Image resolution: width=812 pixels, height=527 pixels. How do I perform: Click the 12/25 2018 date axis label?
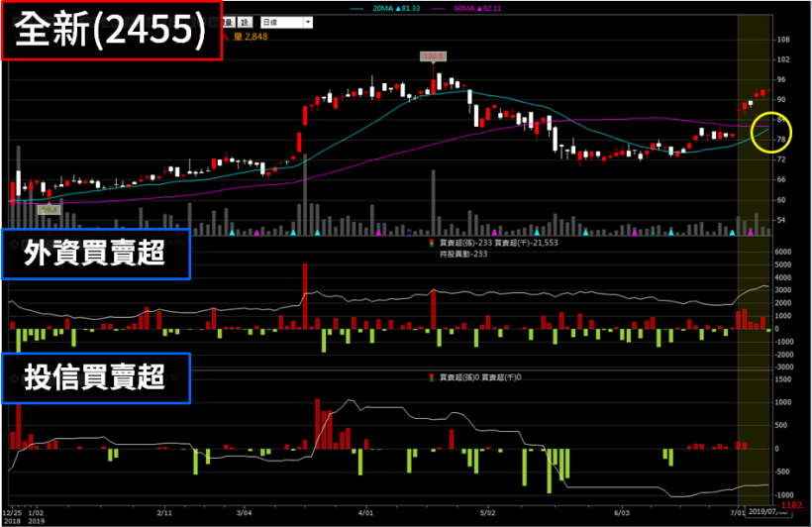pos(12,517)
